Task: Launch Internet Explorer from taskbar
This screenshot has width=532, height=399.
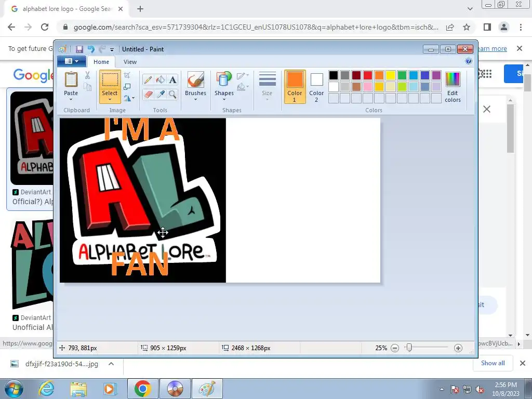Action: click(46, 389)
